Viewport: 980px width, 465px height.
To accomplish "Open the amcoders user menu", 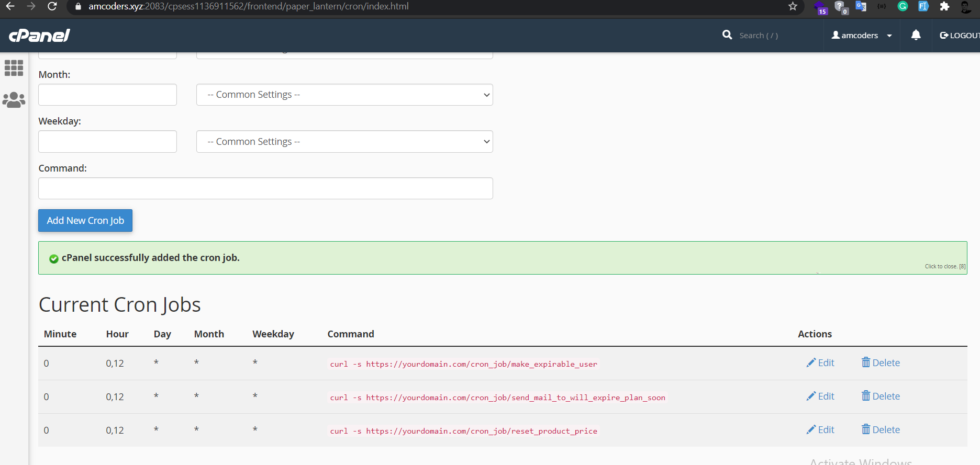I will pos(861,36).
